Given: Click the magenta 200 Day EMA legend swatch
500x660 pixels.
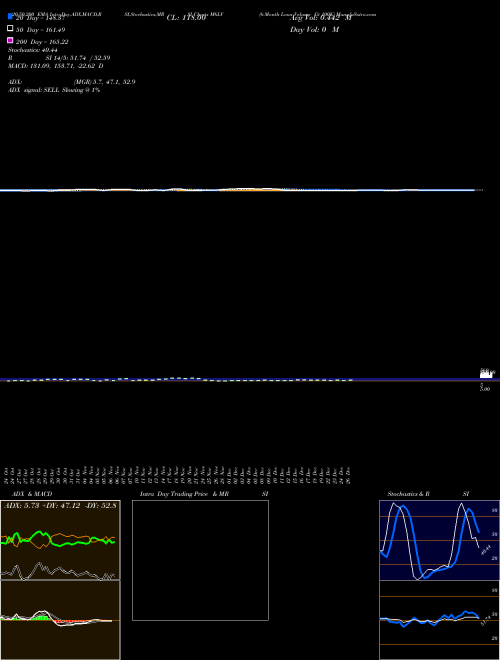Looking at the screenshot, I should click(10, 40).
